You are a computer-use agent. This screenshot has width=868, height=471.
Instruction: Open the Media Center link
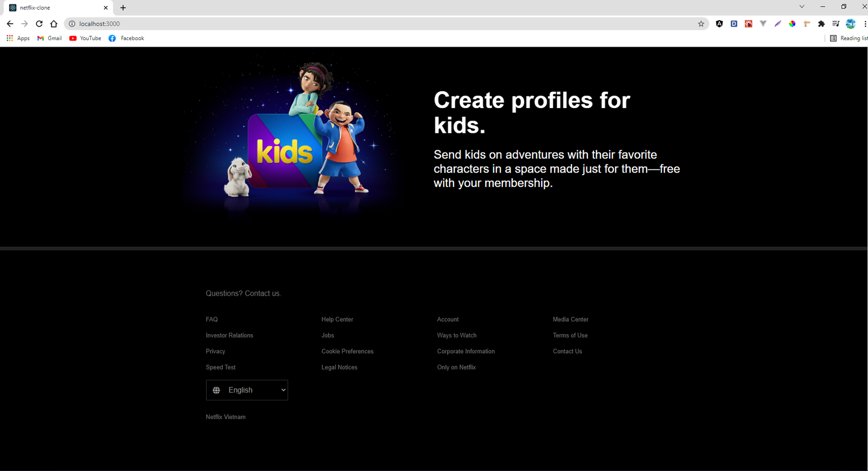point(571,320)
